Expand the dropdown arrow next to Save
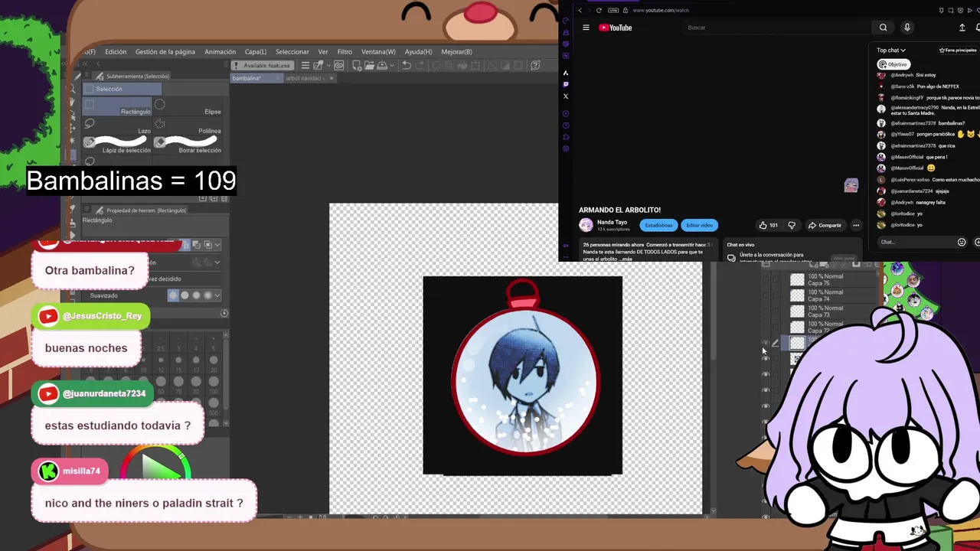980x551 pixels. (x=392, y=66)
